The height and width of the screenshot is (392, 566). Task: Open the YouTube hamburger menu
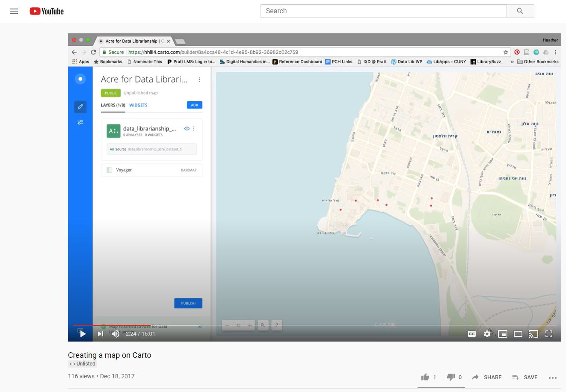[x=14, y=11]
